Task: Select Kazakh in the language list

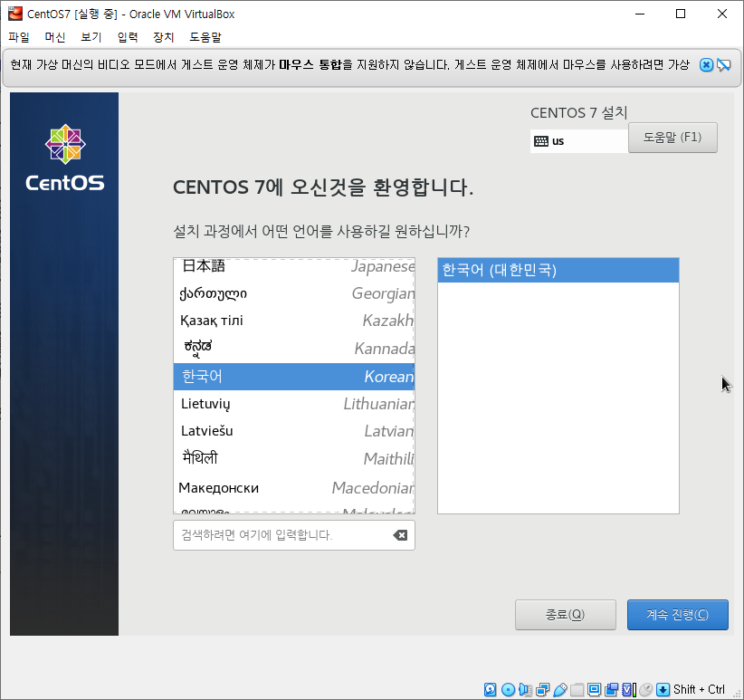Action: point(294,321)
